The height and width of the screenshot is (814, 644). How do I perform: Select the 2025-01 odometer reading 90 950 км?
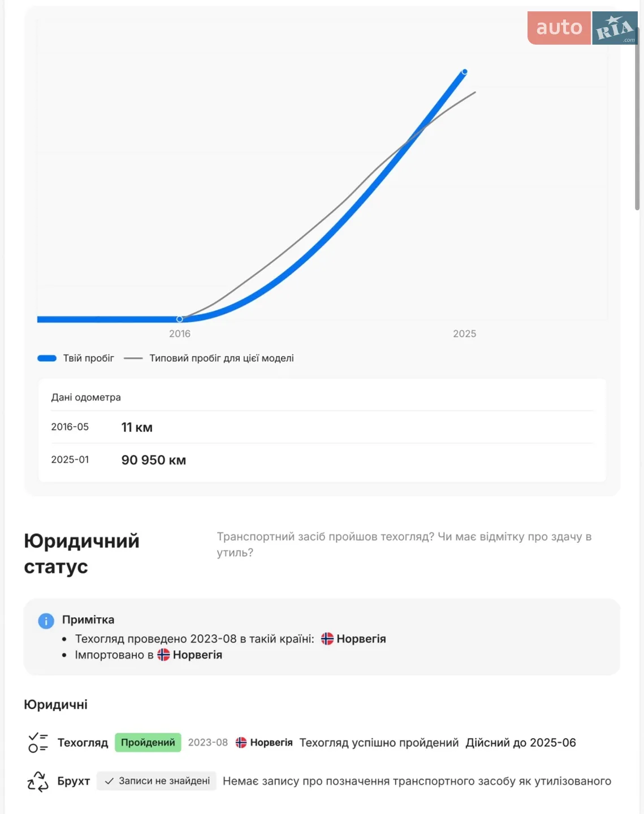click(154, 460)
